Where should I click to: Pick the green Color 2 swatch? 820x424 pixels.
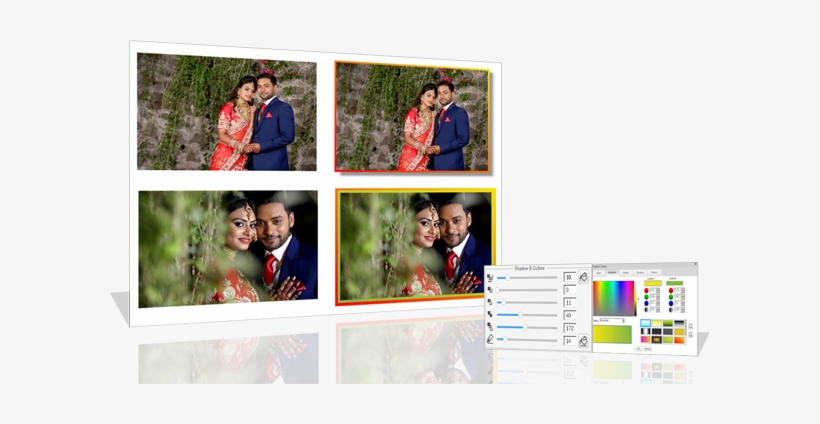click(x=676, y=283)
